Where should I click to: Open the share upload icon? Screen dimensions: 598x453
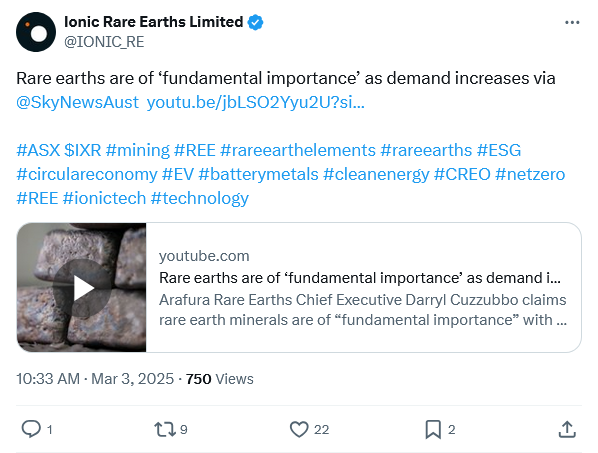pyautogui.click(x=567, y=429)
